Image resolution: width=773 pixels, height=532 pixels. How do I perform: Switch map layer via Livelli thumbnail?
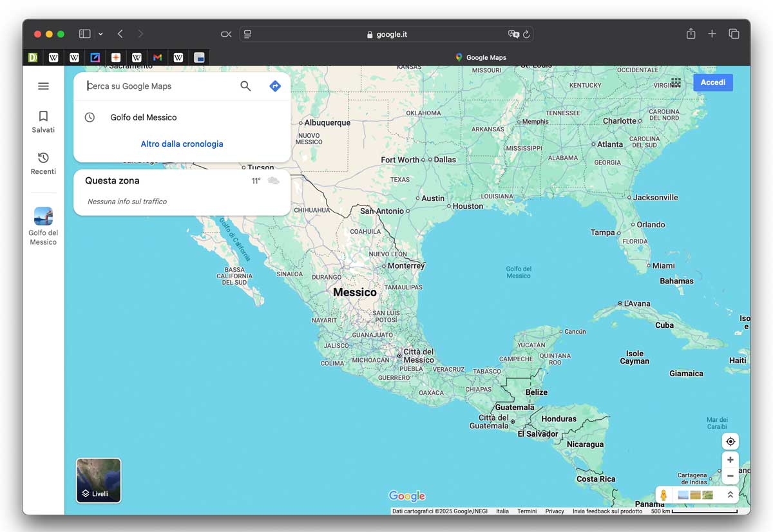pos(99,480)
